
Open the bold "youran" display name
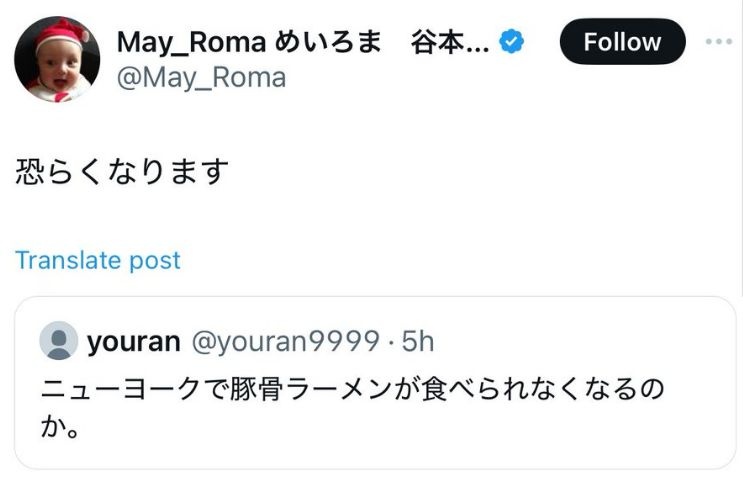pos(134,342)
